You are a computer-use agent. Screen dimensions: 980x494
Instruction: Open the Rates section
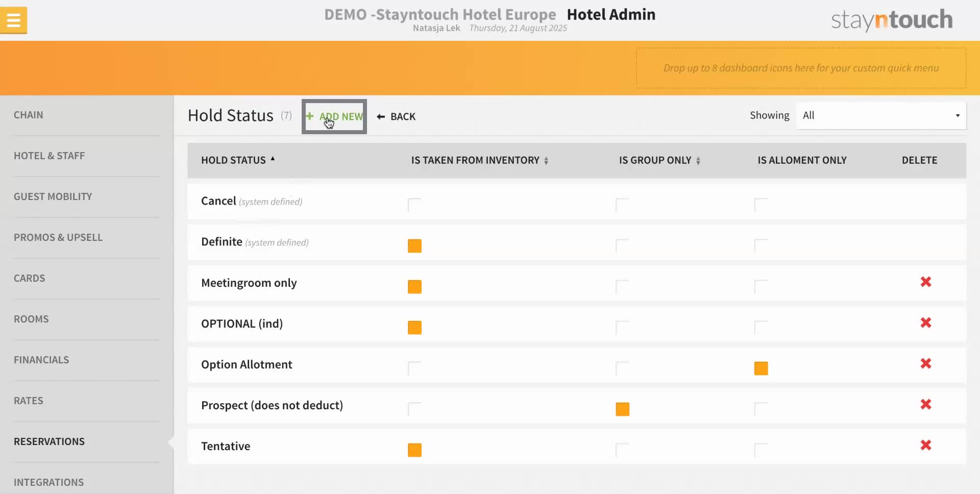point(29,401)
